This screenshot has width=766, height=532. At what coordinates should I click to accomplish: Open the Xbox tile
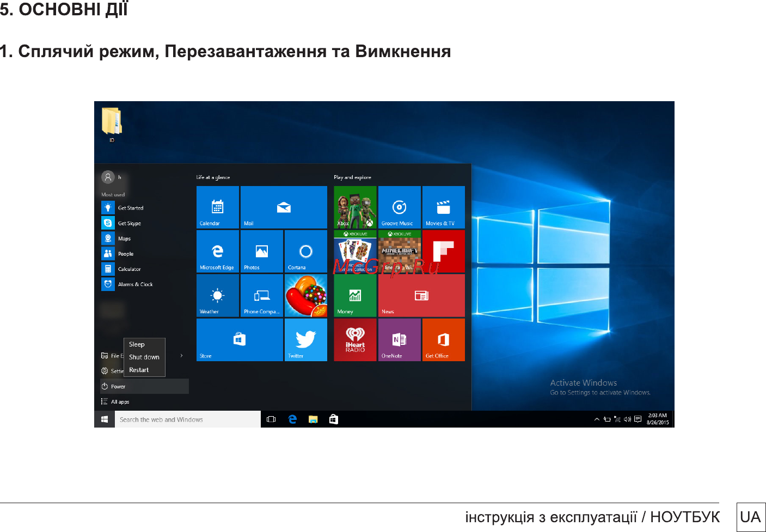[355, 207]
